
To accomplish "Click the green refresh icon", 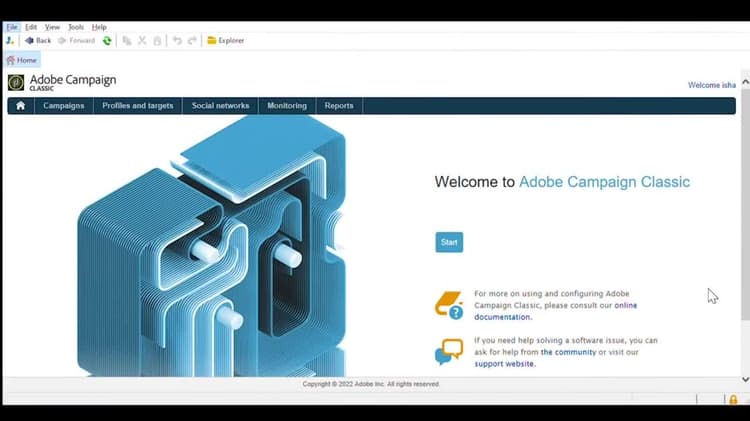I will tap(107, 41).
